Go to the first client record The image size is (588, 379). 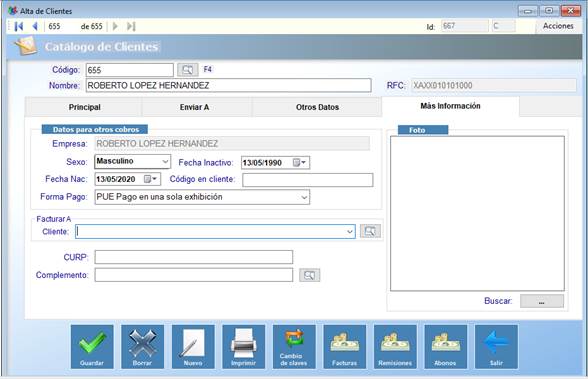[x=19, y=26]
